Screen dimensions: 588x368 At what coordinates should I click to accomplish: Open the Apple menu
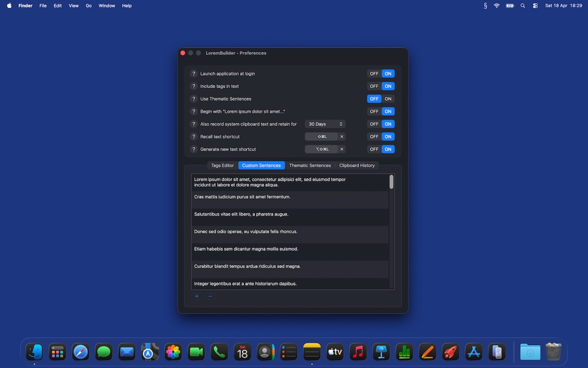(x=9, y=6)
